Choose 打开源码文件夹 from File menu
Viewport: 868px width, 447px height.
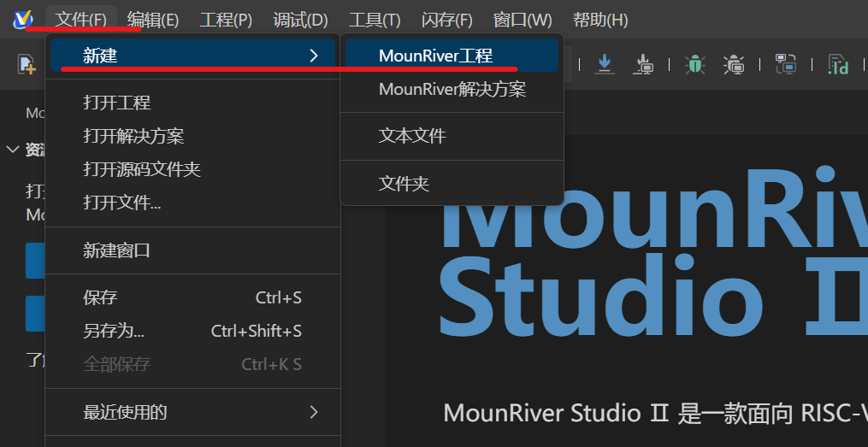coord(141,169)
